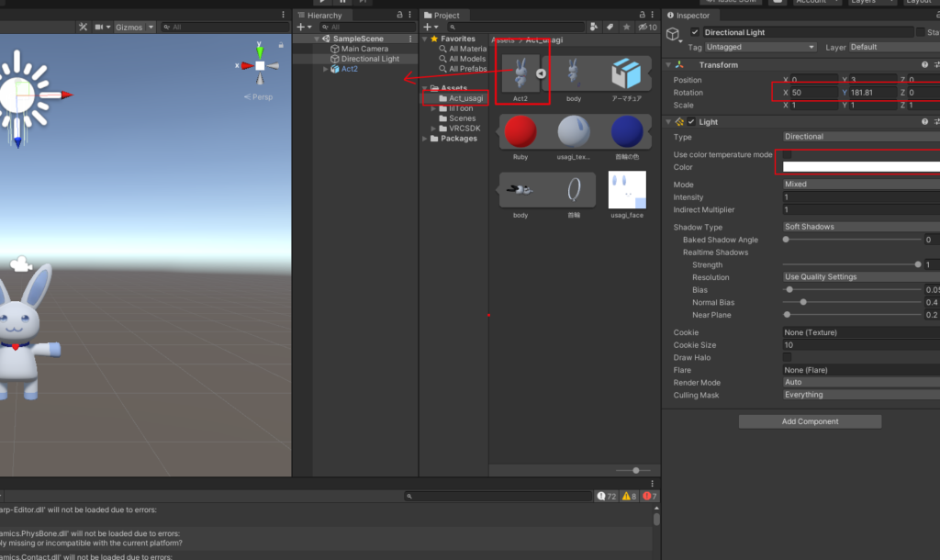
Task: Focus the Hierarchy search field
Action: coord(367,27)
